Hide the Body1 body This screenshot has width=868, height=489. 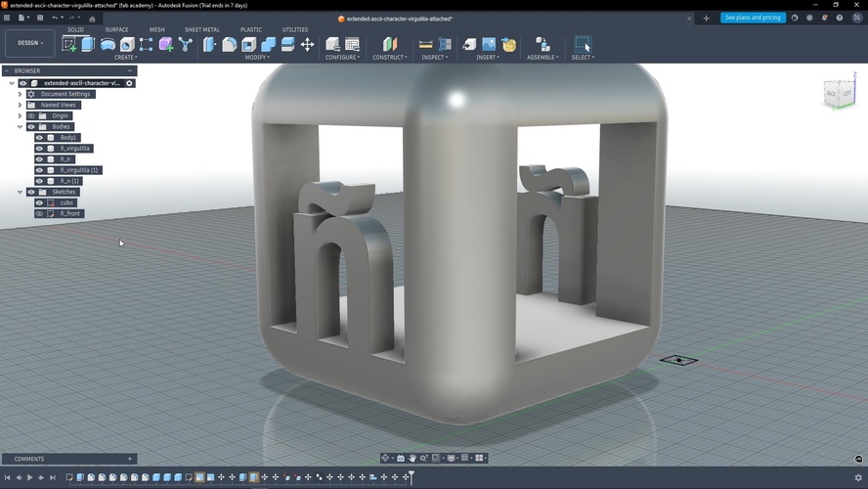pyautogui.click(x=39, y=137)
